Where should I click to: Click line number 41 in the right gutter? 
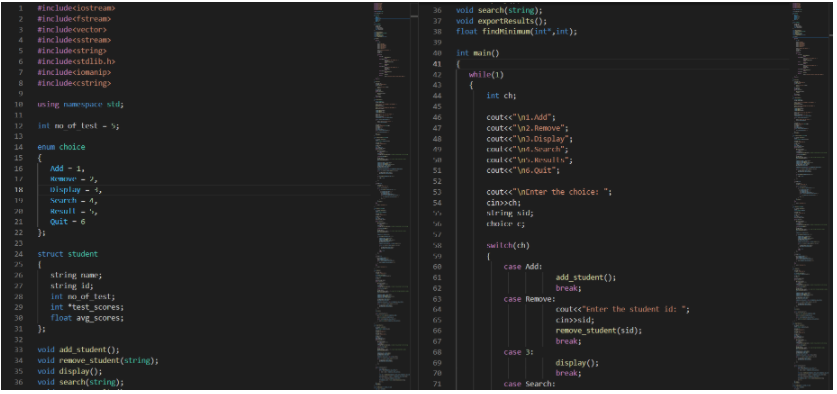click(437, 64)
